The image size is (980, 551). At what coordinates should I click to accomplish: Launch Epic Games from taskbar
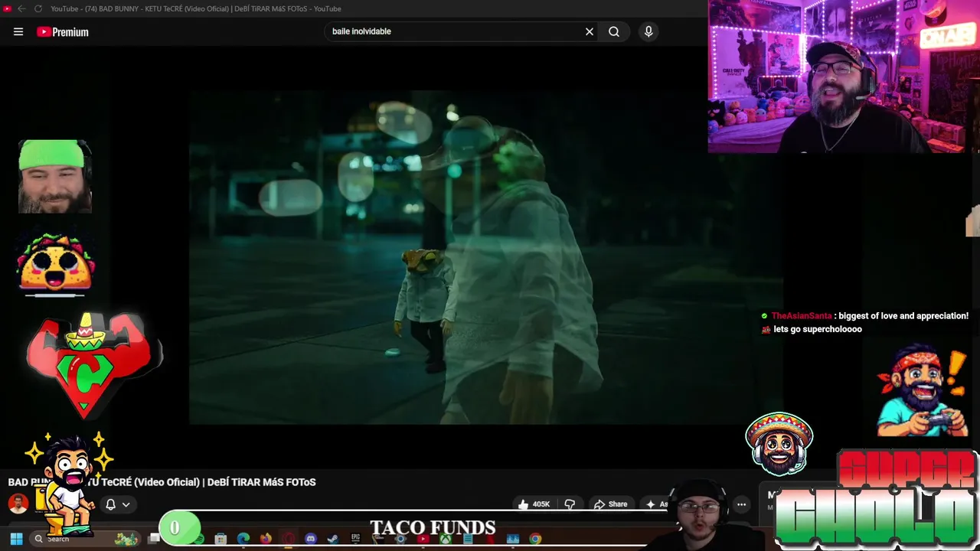[x=355, y=539]
